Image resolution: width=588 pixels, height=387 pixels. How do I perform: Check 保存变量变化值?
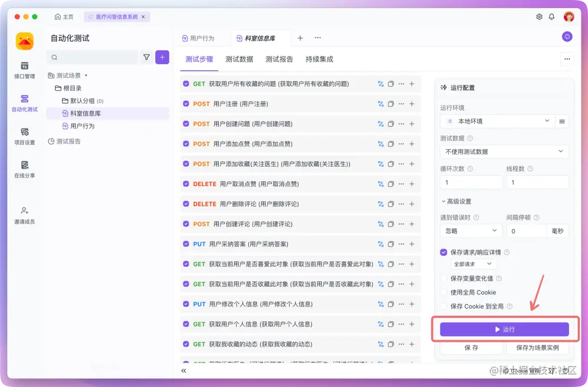(x=443, y=279)
